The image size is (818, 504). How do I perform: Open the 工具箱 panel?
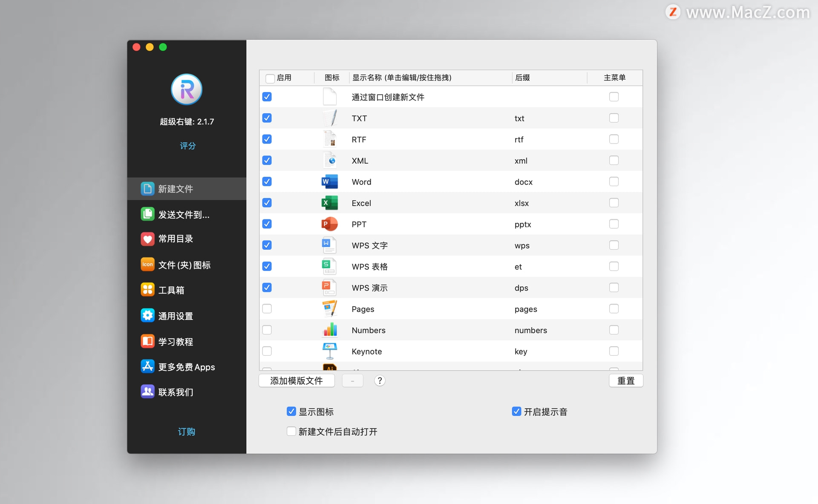click(171, 290)
